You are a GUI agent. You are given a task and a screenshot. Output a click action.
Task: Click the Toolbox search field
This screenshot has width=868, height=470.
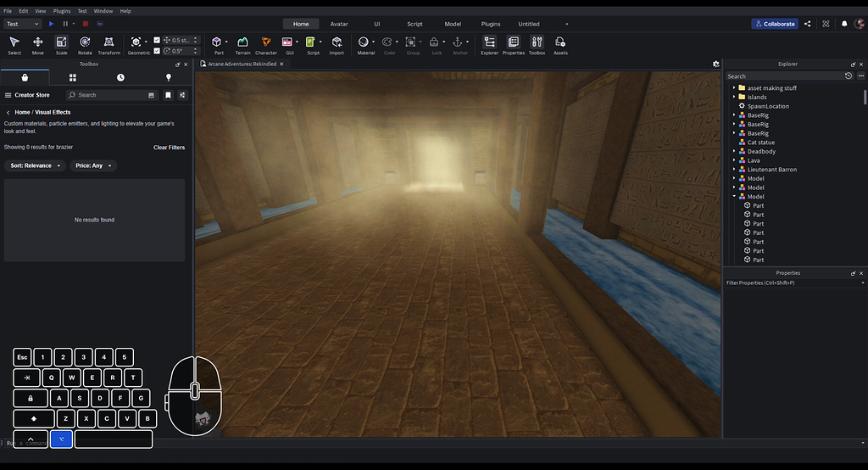pos(112,95)
